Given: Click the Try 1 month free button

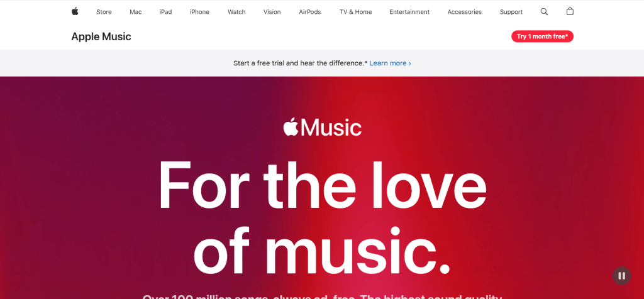Looking at the screenshot, I should 542,36.
